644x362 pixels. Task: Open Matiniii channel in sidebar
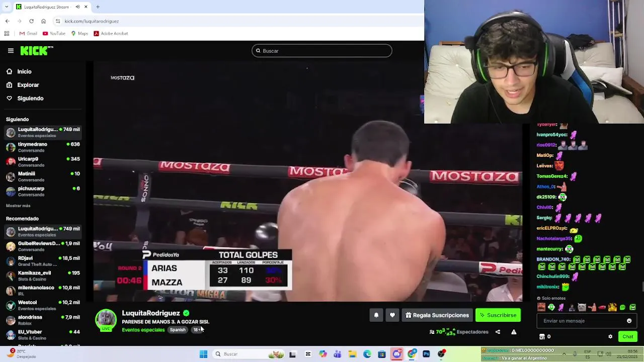point(43,176)
